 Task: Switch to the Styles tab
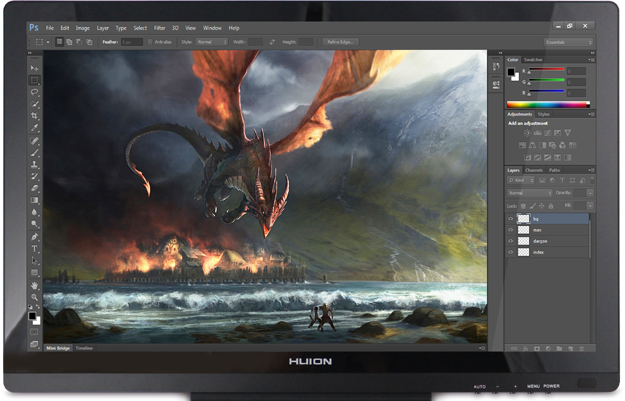pyautogui.click(x=543, y=114)
